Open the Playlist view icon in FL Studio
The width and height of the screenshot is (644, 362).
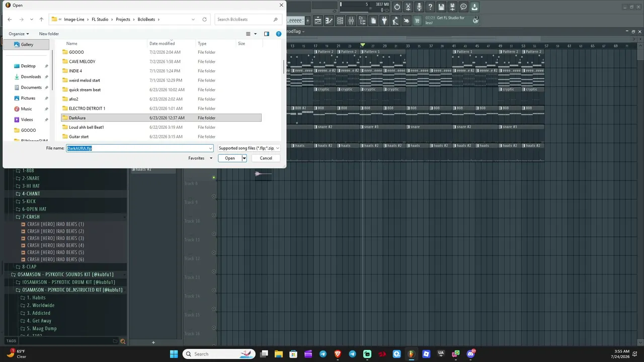(x=317, y=21)
